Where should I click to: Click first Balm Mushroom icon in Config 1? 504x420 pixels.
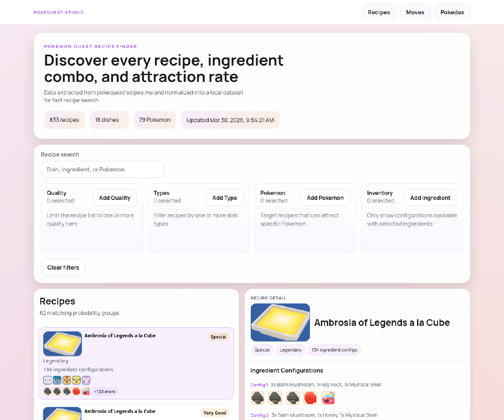tap(257, 398)
